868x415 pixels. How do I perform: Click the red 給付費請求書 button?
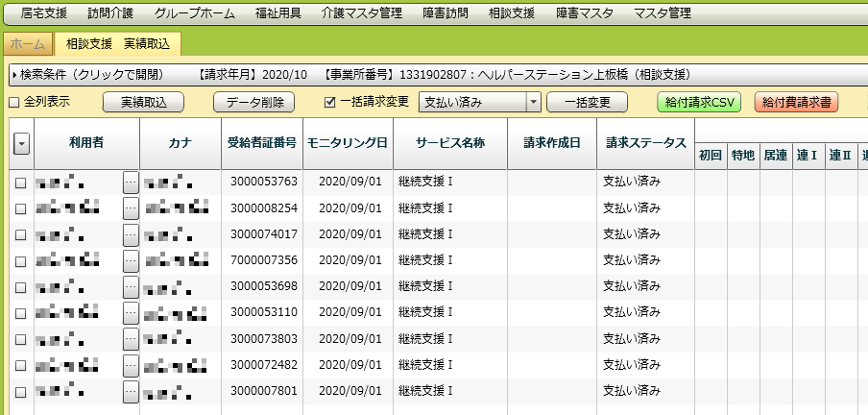click(796, 102)
